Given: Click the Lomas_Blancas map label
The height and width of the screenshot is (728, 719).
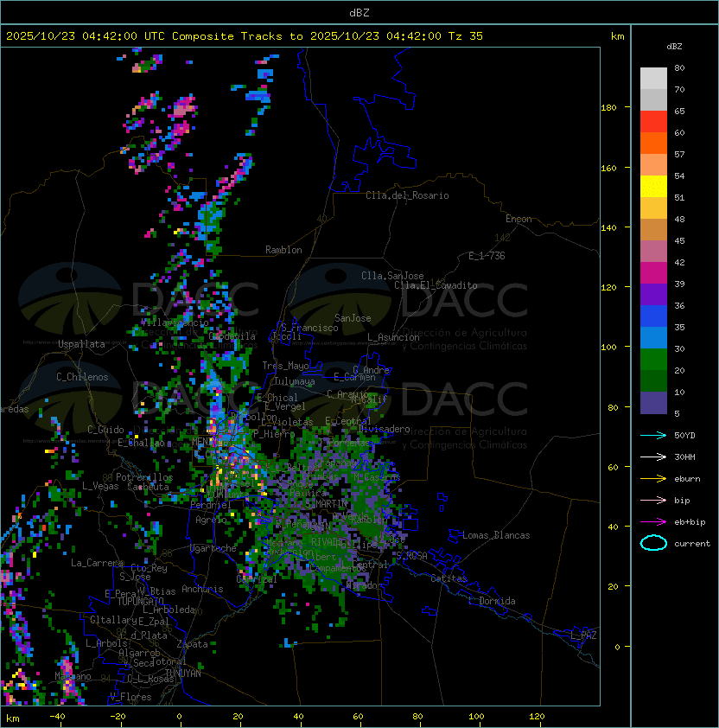Looking at the screenshot, I should point(496,535).
